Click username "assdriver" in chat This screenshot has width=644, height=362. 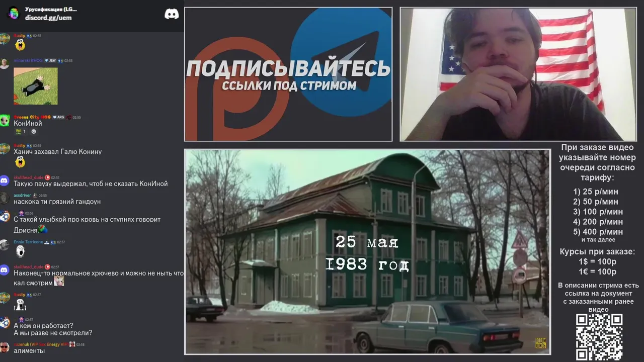(23, 195)
